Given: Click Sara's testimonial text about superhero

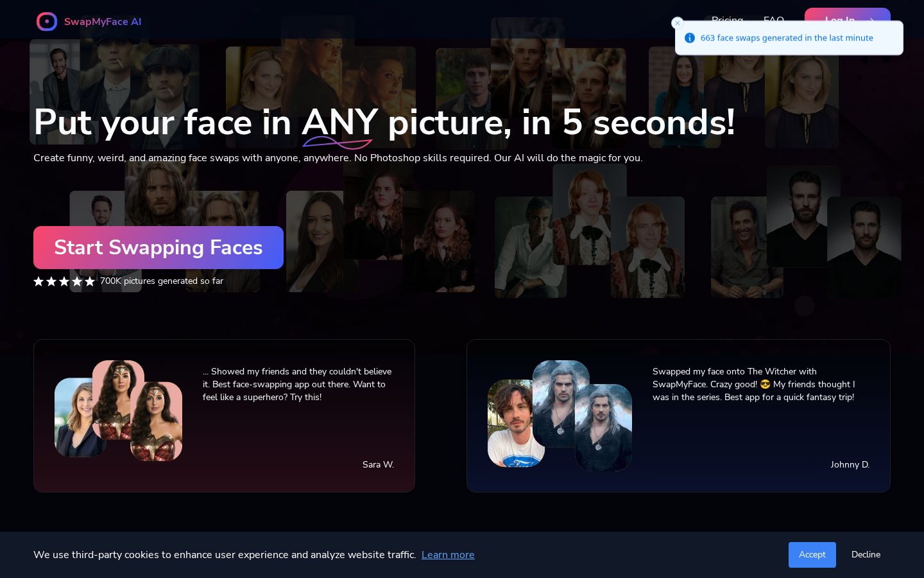Looking at the screenshot, I should 297,384.
